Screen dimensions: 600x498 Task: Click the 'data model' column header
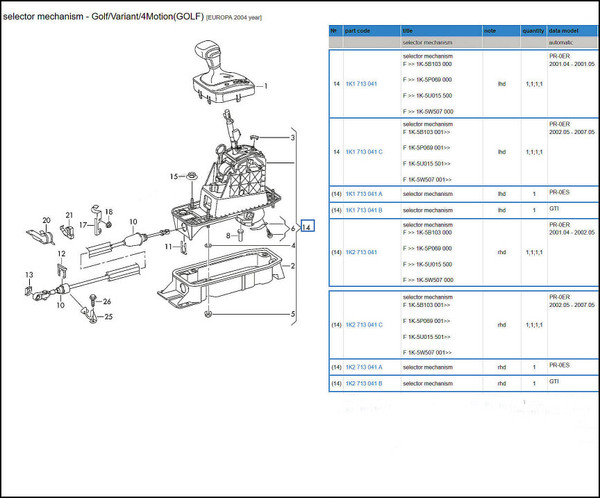pyautogui.click(x=564, y=31)
